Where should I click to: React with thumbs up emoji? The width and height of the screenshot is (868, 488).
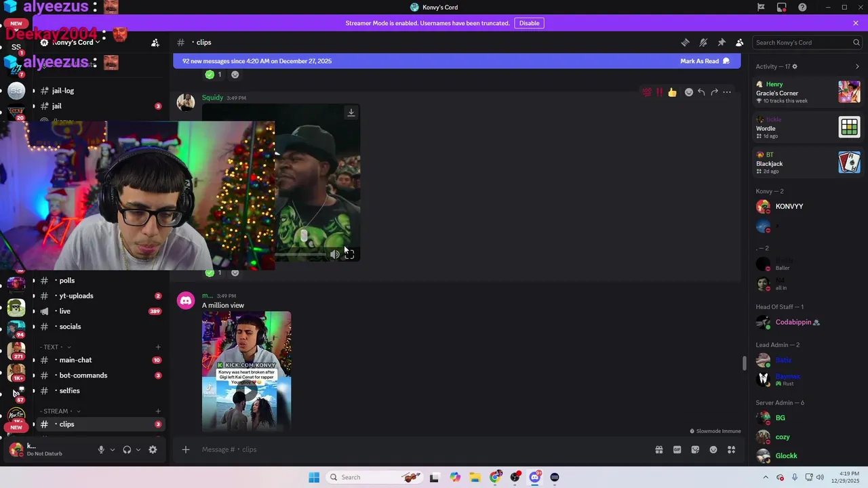point(672,92)
